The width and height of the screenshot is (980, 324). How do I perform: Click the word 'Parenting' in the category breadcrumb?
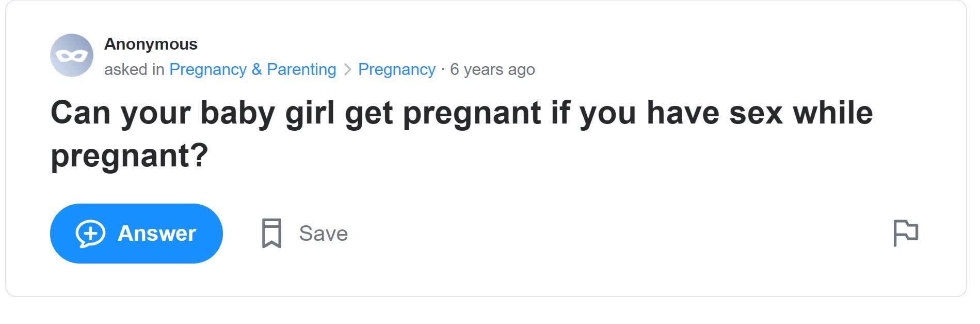[301, 69]
